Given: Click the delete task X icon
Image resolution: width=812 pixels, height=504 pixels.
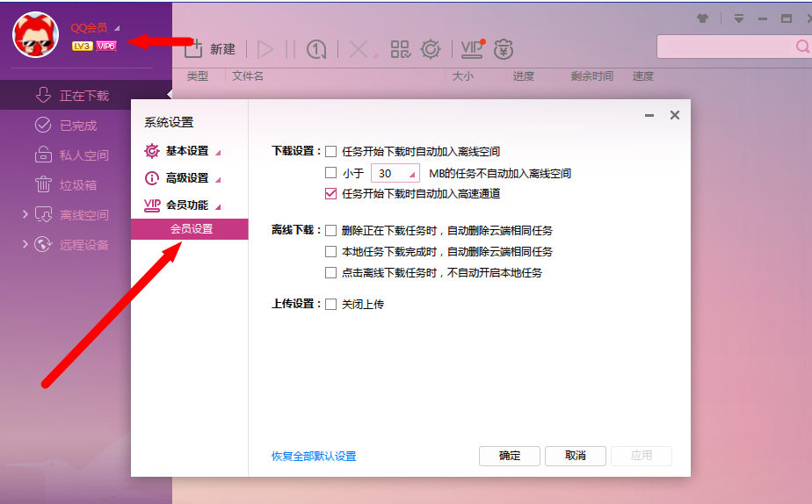Looking at the screenshot, I should click(359, 49).
